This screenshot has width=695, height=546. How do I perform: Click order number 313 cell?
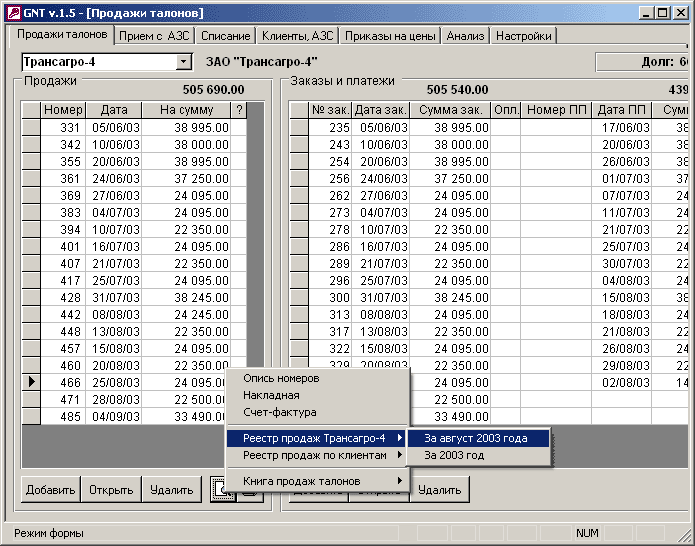(x=330, y=315)
